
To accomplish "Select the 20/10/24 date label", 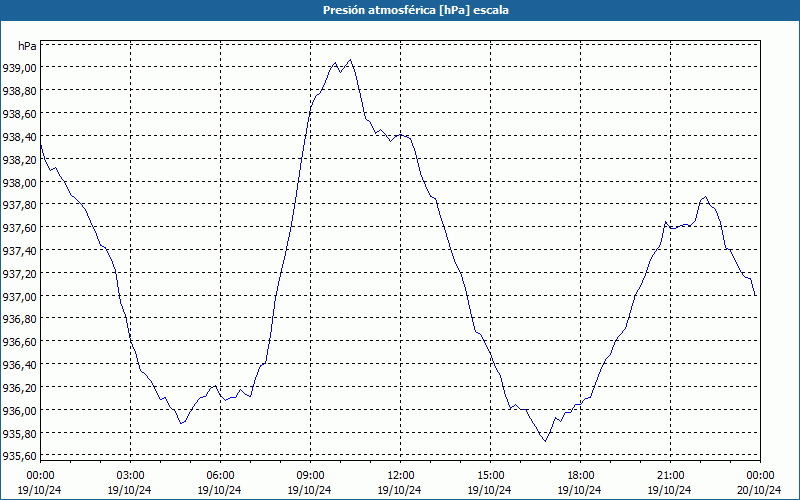I will pyautogui.click(x=759, y=490).
